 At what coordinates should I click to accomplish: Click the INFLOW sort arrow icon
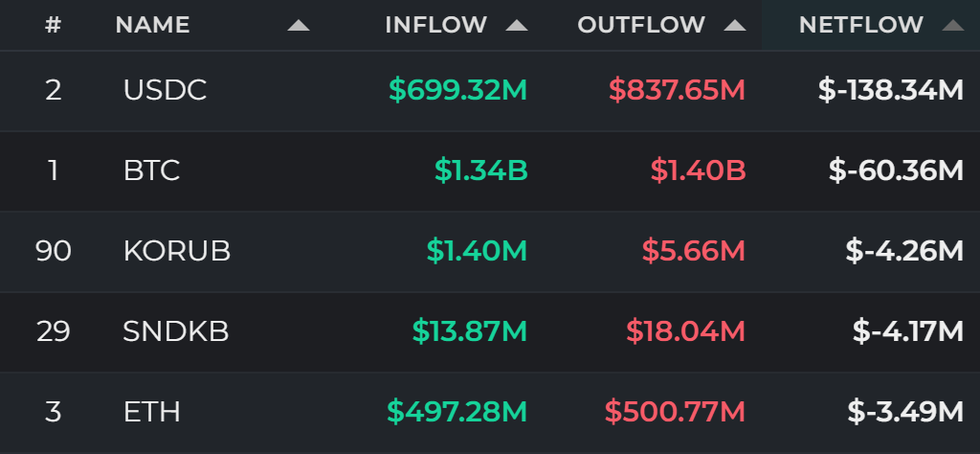[516, 26]
